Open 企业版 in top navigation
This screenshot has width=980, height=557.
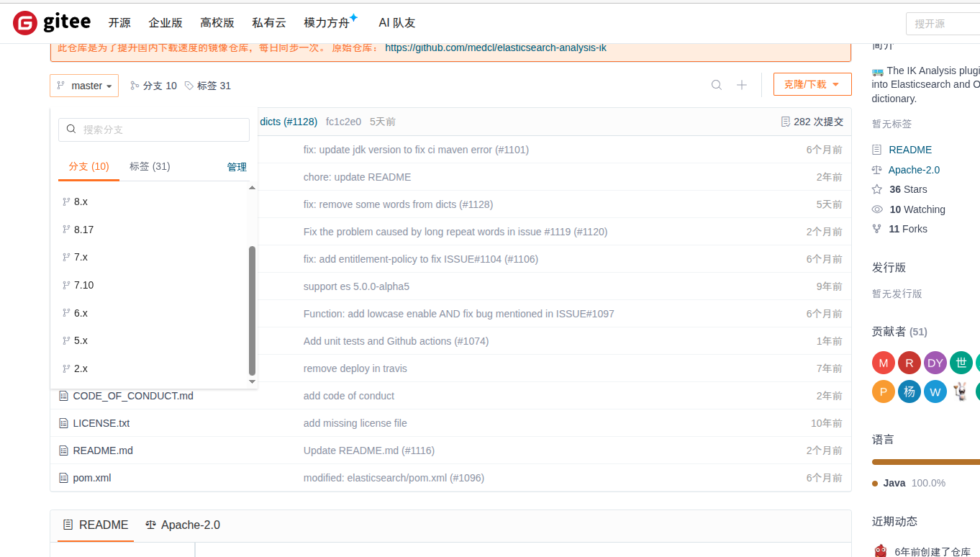(x=165, y=23)
